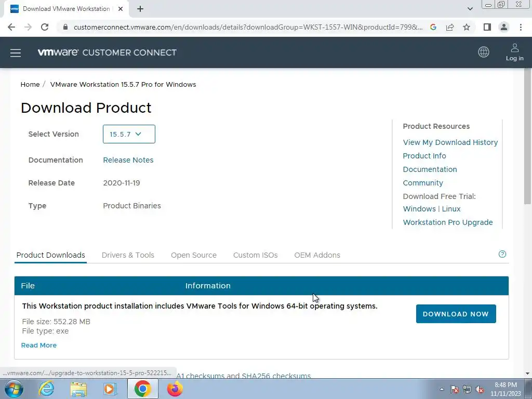Click the File type: exe text
Viewport: 532px width, 399px height.
coord(45,331)
